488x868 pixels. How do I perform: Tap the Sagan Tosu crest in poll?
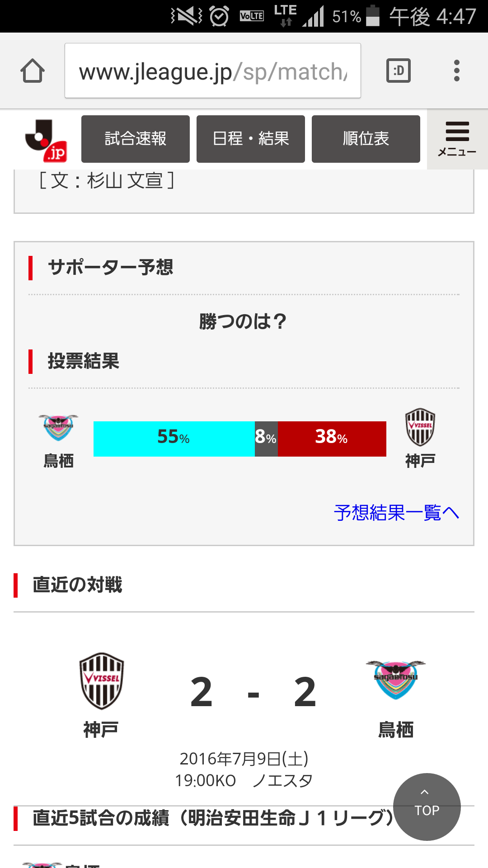point(58,427)
